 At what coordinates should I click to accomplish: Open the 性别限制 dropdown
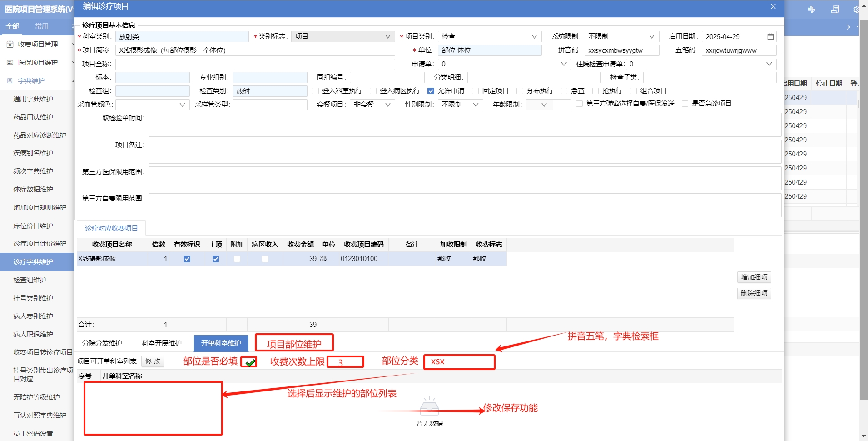pyautogui.click(x=460, y=105)
